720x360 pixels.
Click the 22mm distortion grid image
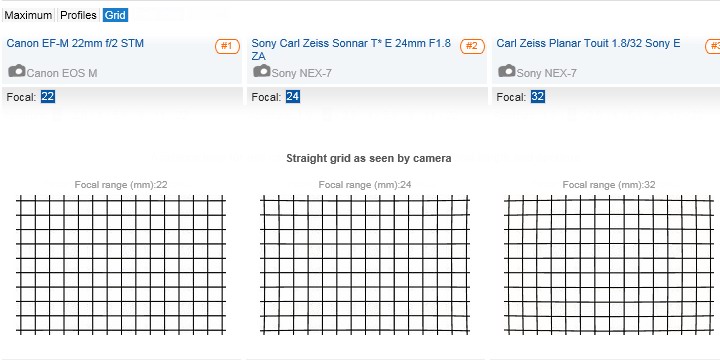[121, 264]
